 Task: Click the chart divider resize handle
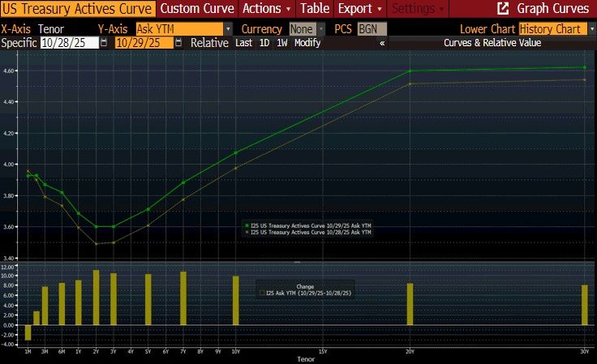297,262
